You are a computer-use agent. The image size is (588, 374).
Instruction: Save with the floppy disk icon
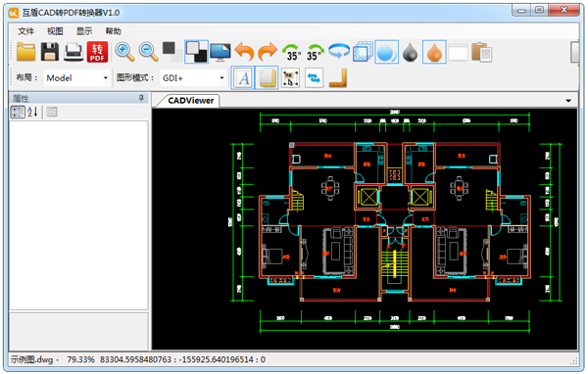(x=50, y=52)
